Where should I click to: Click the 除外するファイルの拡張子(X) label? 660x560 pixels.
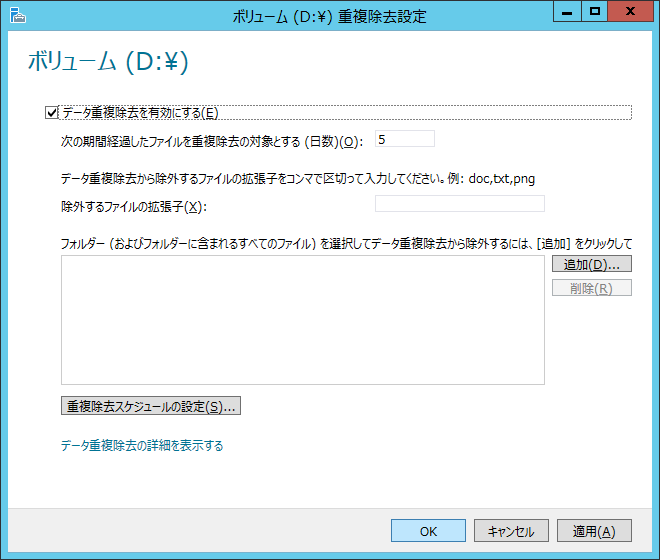tap(132, 206)
